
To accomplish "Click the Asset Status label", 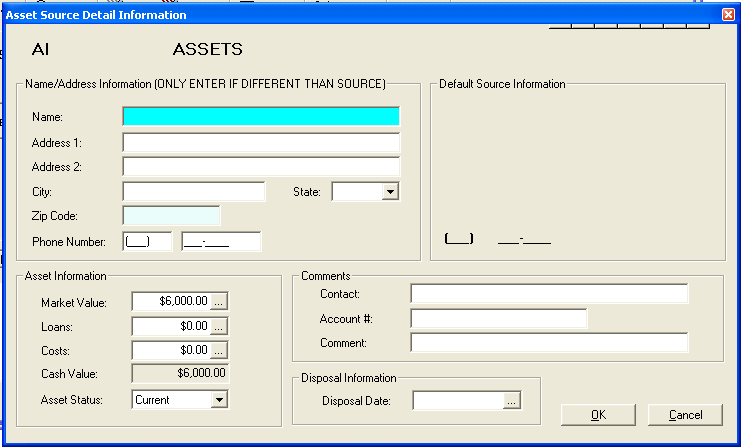I will (x=72, y=400).
